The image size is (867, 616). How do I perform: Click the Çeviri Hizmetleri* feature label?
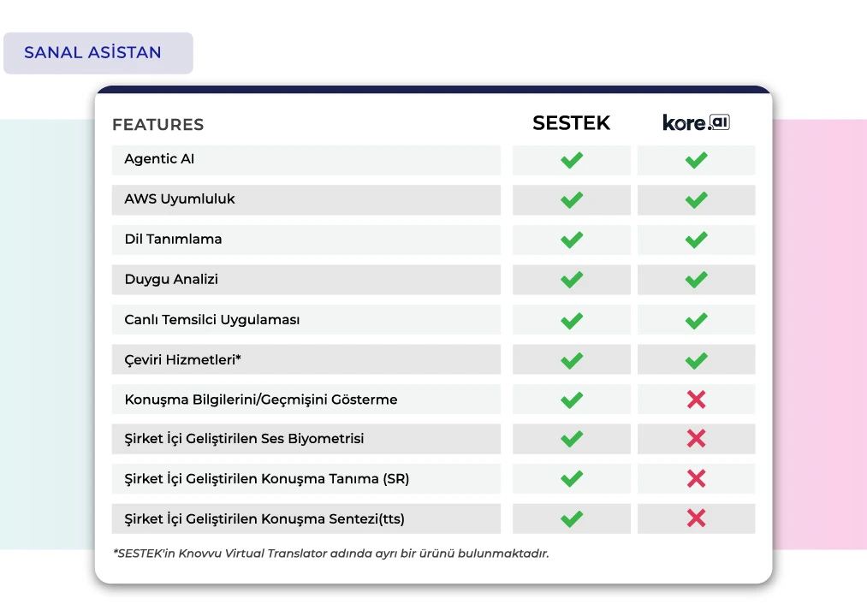[x=183, y=359]
